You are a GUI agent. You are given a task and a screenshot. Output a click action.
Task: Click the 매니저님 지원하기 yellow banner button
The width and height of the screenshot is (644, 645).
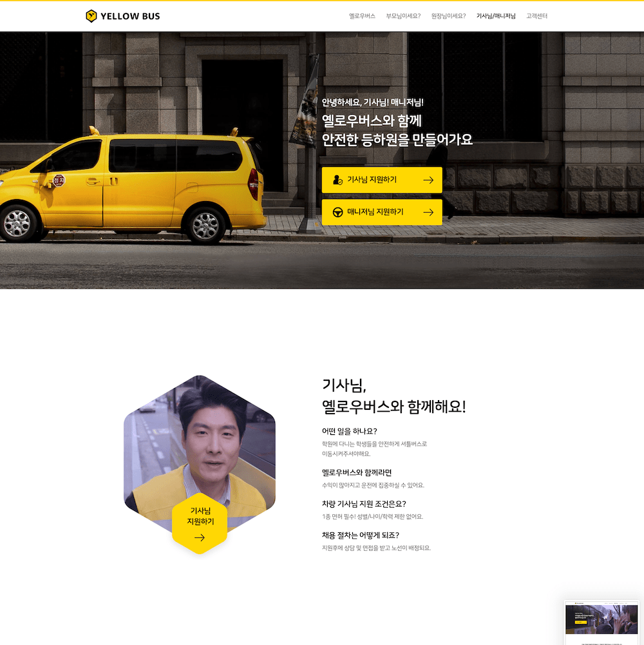382,212
